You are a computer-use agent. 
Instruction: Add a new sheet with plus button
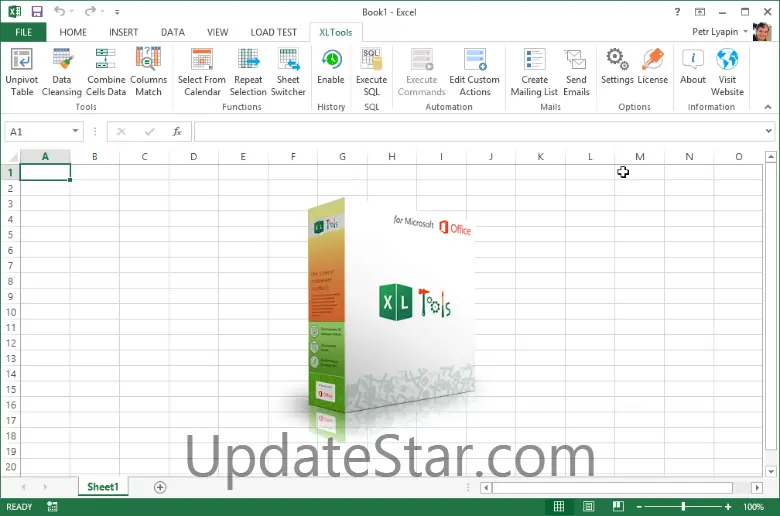click(160, 487)
